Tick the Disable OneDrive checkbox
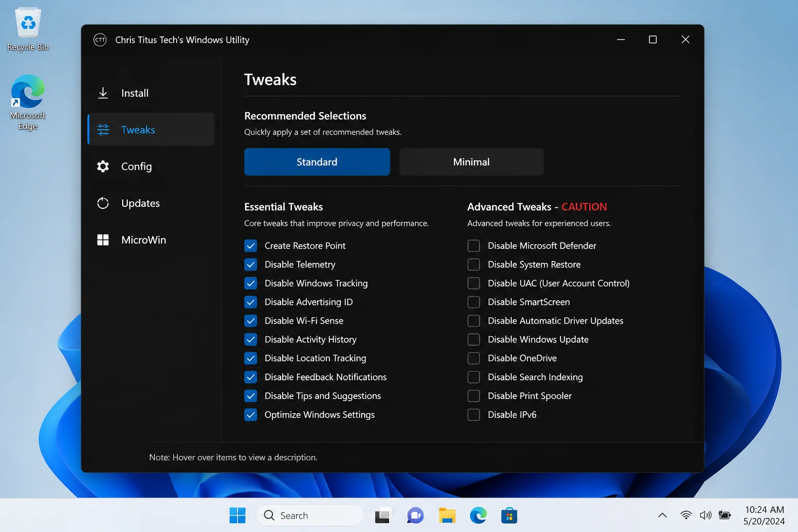 [x=474, y=358]
